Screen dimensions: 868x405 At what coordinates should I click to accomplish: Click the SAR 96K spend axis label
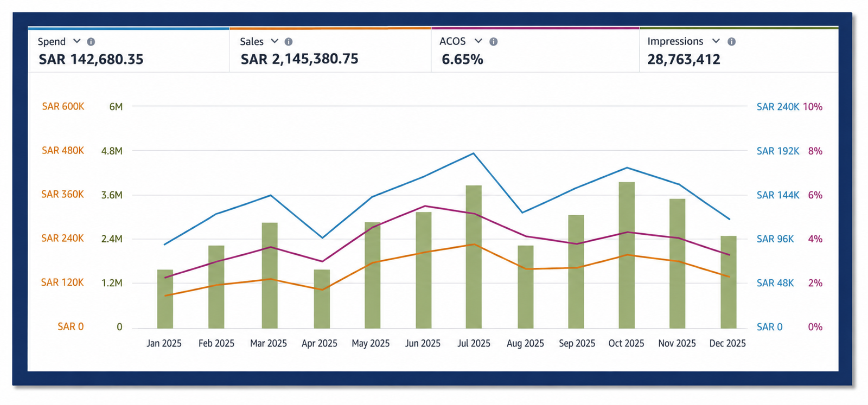point(775,239)
